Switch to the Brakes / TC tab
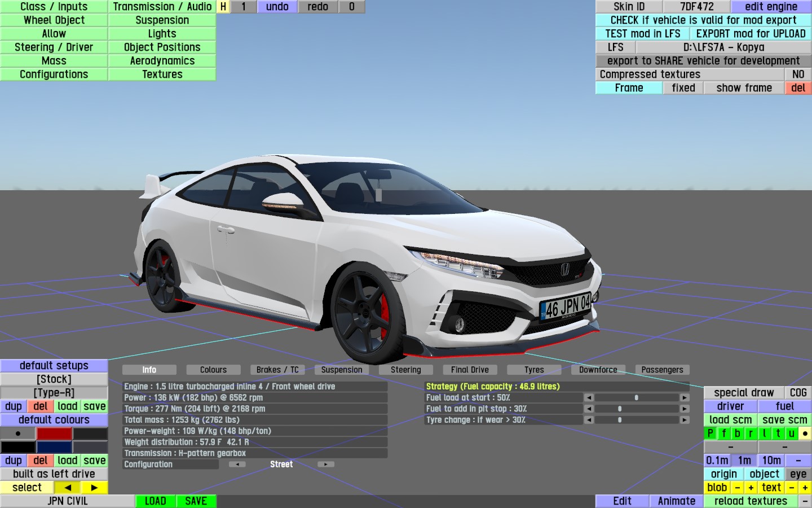The image size is (812, 508). click(277, 370)
